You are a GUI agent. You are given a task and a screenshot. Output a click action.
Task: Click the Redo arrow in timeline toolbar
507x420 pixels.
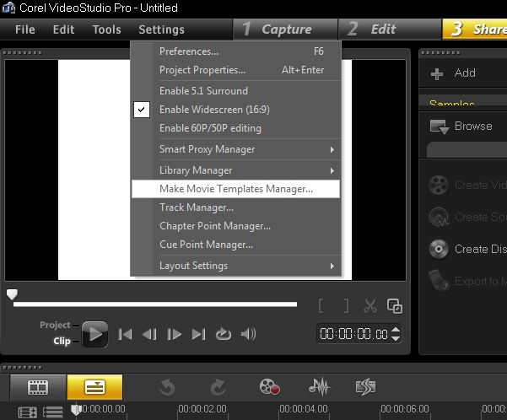pyautogui.click(x=218, y=387)
